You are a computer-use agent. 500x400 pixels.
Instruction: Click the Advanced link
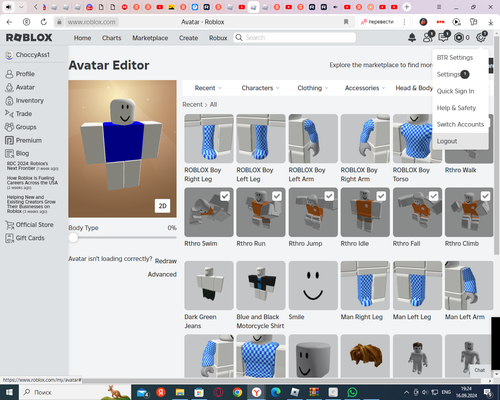[x=162, y=274]
